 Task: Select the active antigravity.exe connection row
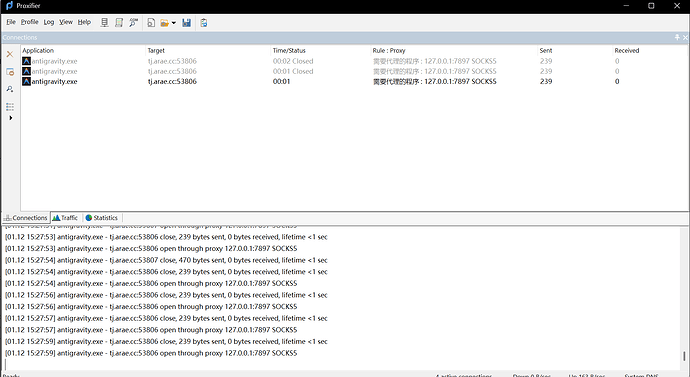[x=354, y=81]
